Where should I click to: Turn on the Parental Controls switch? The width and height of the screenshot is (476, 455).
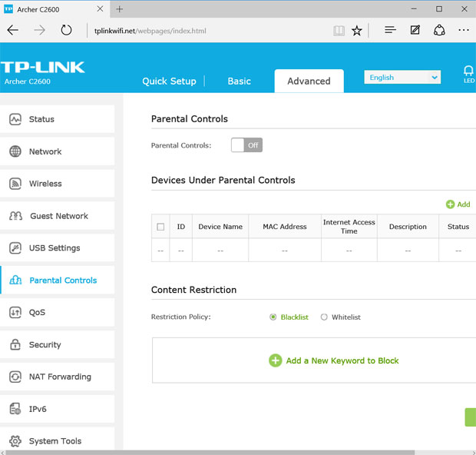[246, 145]
